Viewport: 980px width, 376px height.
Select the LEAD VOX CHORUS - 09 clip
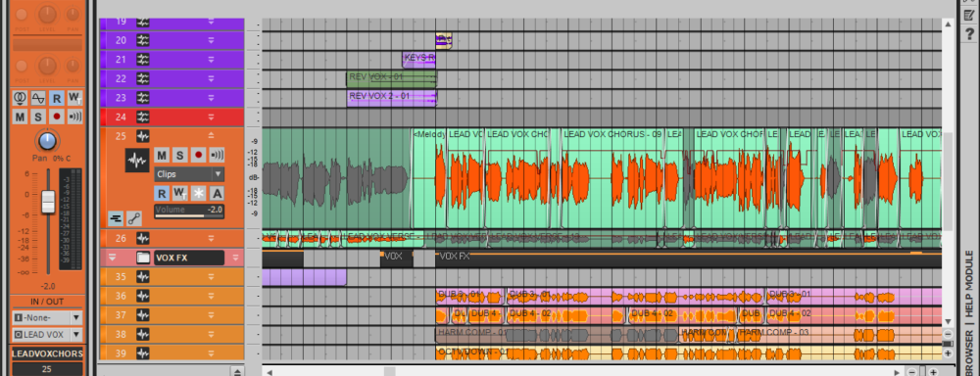pyautogui.click(x=612, y=134)
